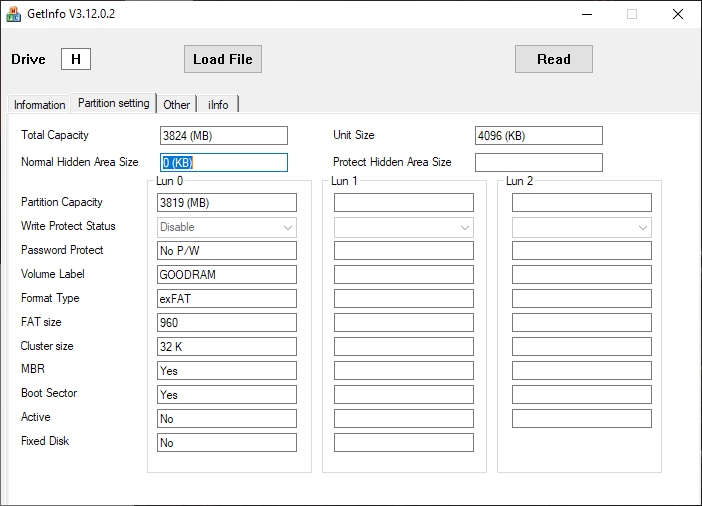Click the Normal Hidden Area Size field

coord(223,163)
